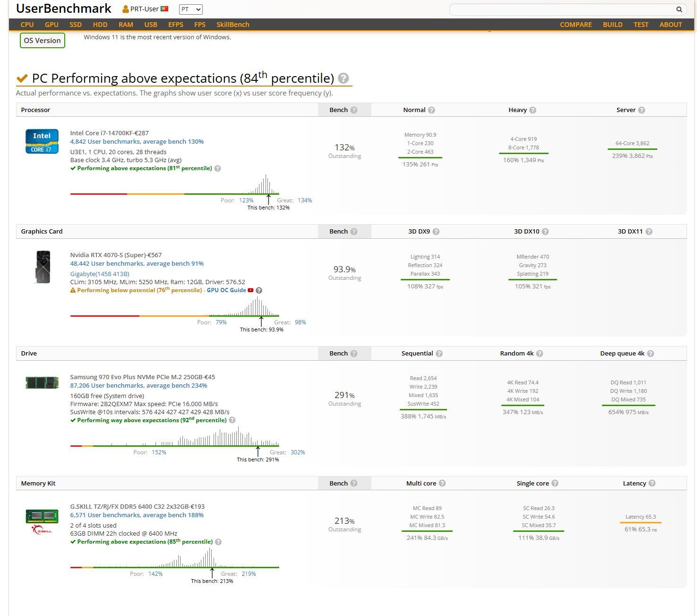Click help icon after 85th percentile text

click(x=218, y=542)
